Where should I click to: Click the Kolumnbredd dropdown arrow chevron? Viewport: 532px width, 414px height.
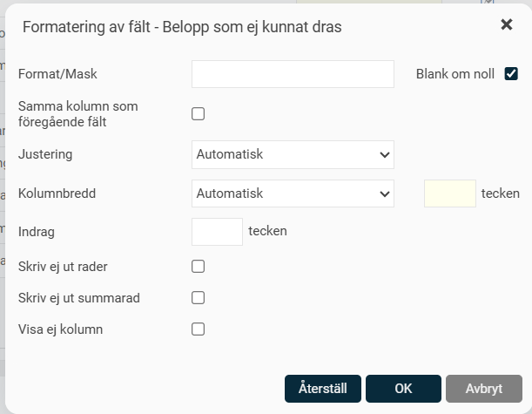pyautogui.click(x=385, y=193)
